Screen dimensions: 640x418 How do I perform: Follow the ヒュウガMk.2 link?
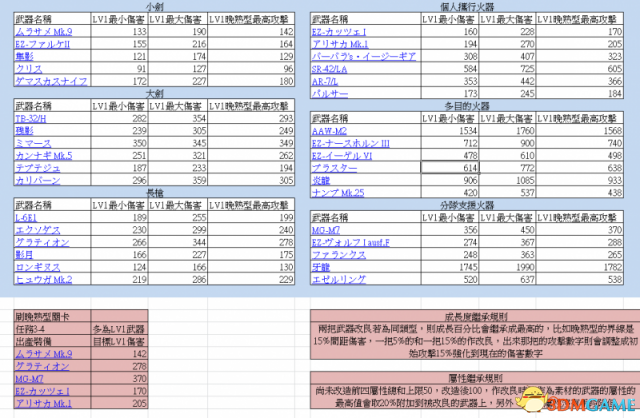click(44, 280)
